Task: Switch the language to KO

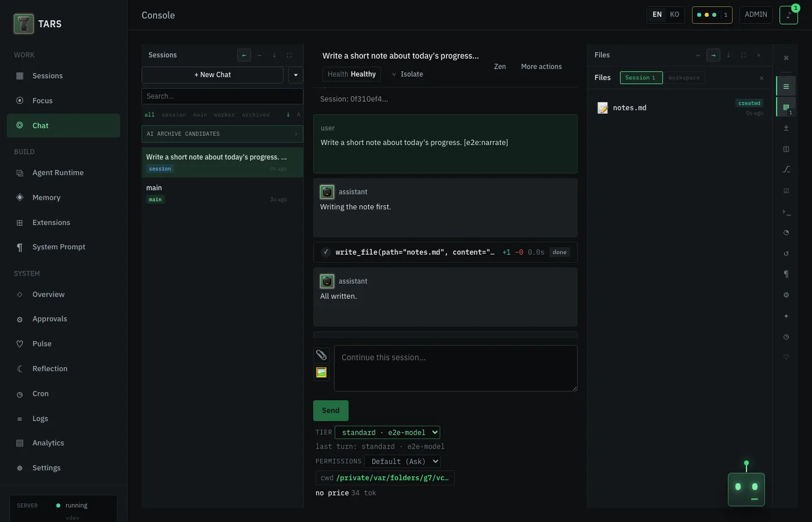Action: [x=675, y=14]
